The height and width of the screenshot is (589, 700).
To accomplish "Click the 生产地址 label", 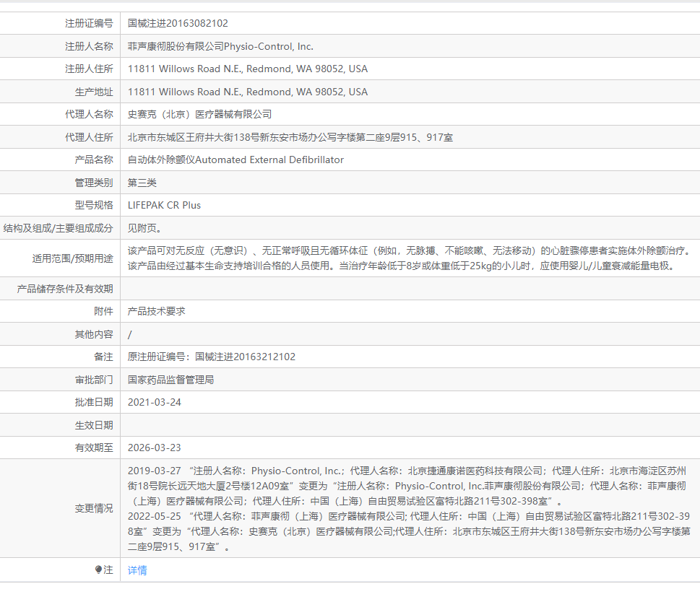I will click(94, 92).
